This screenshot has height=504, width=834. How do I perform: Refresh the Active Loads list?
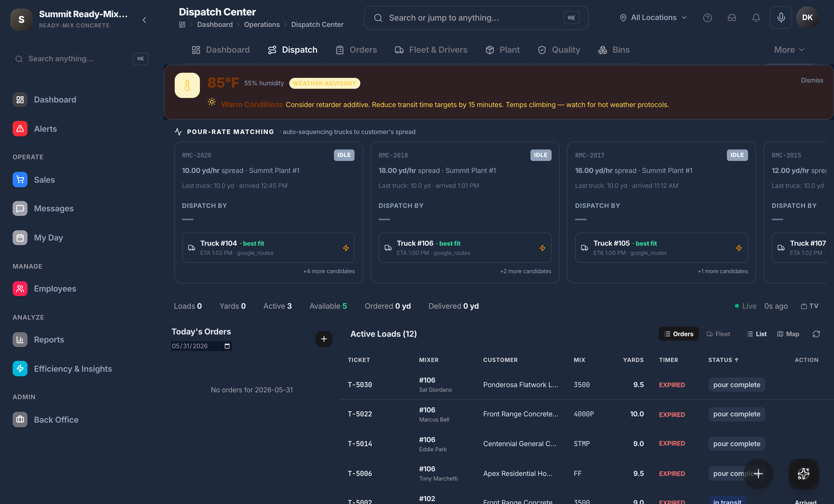(x=816, y=334)
